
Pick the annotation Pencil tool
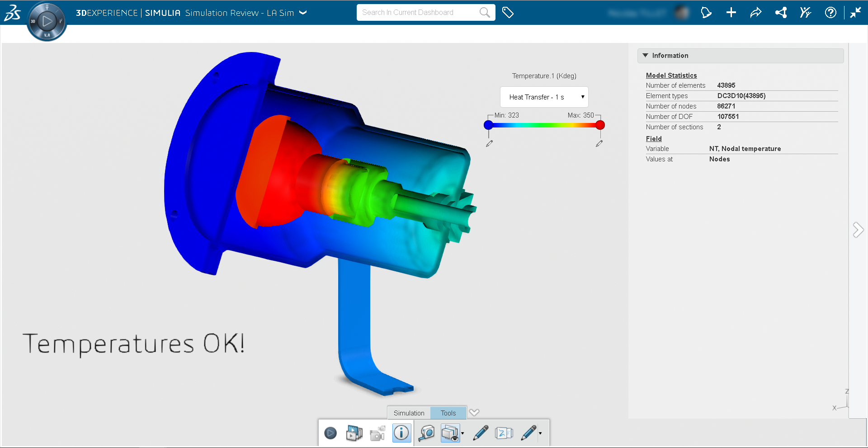(480, 433)
